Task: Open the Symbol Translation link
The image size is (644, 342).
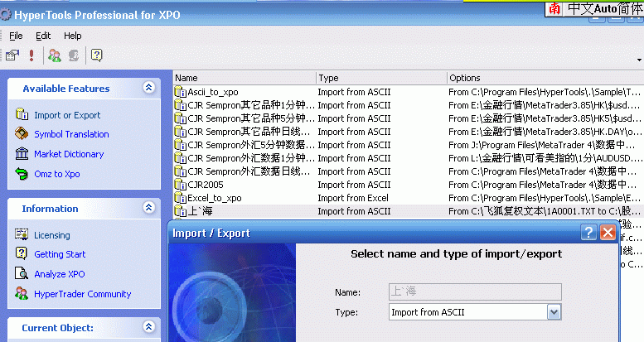Action: (x=71, y=134)
